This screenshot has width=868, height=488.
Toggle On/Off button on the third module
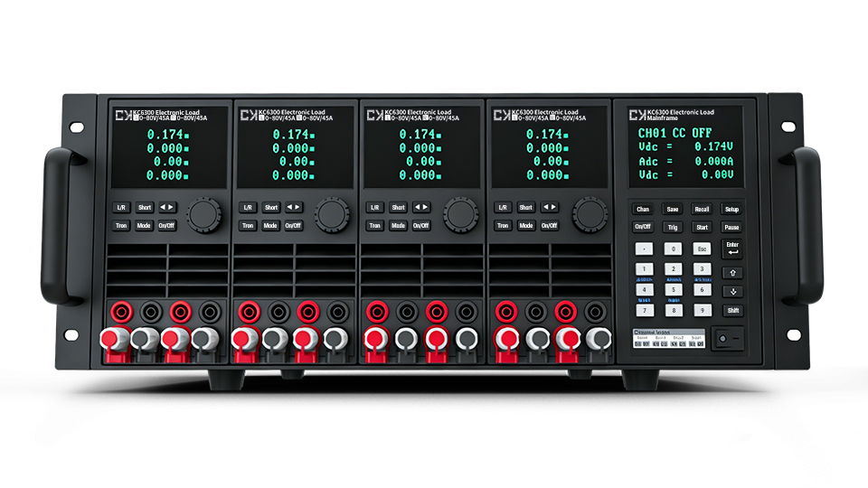pos(421,225)
